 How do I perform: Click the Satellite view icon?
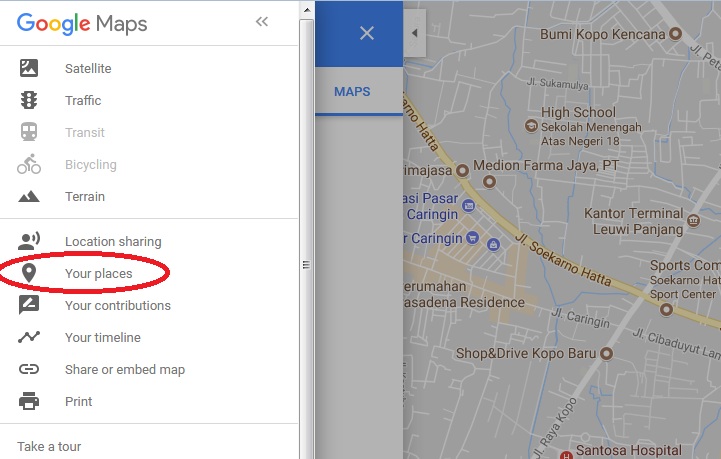(29, 68)
